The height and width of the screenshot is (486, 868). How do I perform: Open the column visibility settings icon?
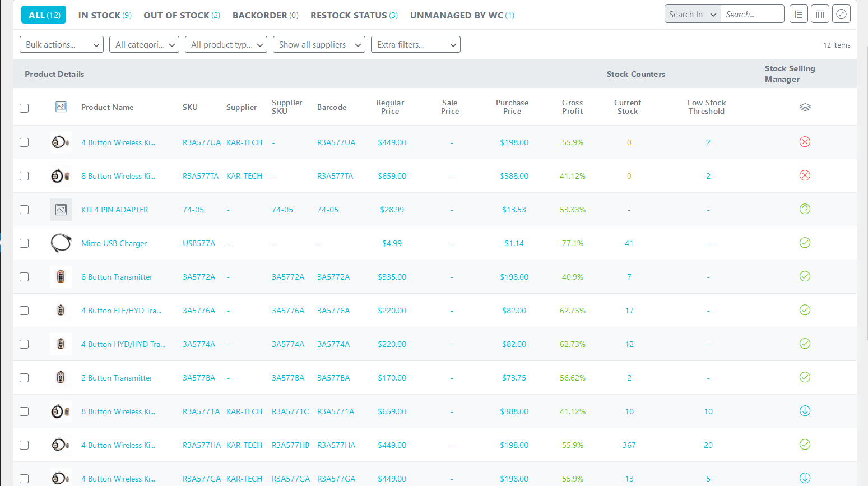click(x=820, y=14)
